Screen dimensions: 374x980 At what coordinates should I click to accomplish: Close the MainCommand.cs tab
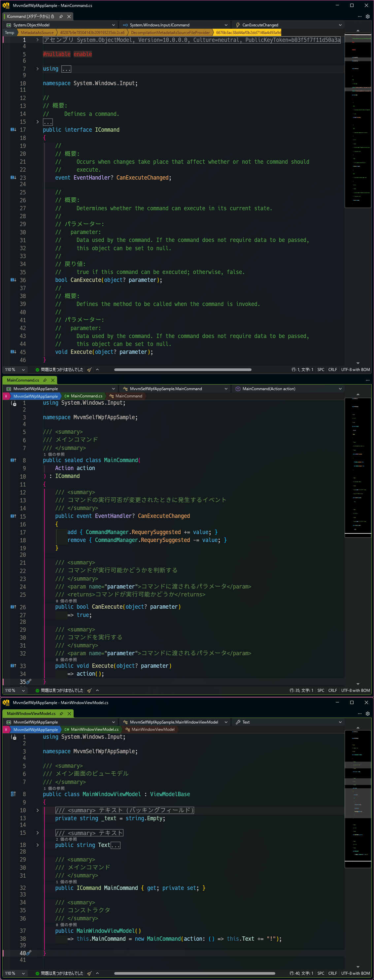click(x=53, y=380)
